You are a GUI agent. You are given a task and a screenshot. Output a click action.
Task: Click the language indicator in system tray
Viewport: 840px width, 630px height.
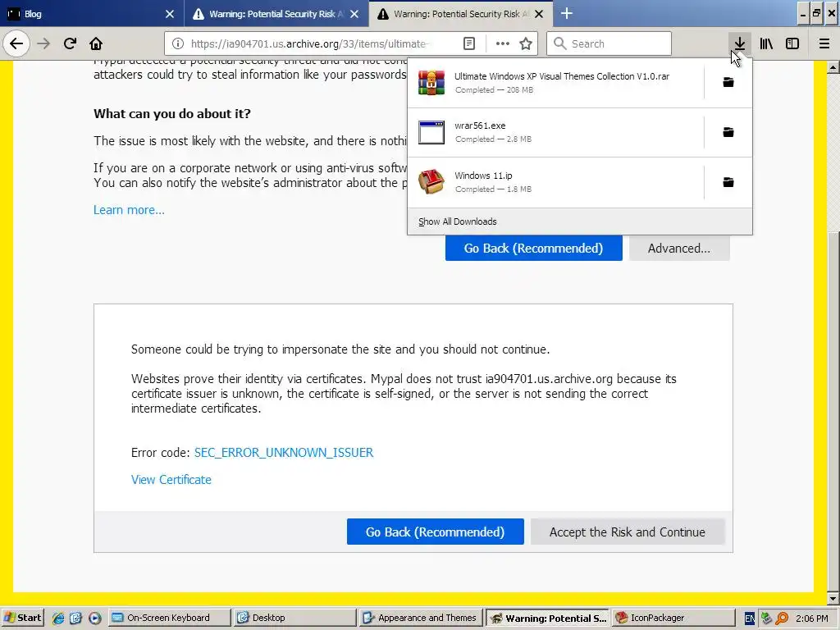click(x=749, y=619)
